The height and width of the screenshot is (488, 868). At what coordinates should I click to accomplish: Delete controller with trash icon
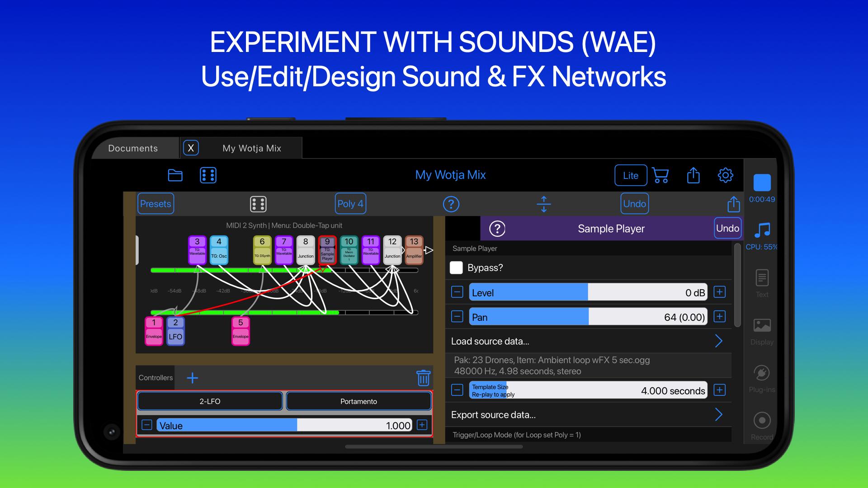click(423, 378)
